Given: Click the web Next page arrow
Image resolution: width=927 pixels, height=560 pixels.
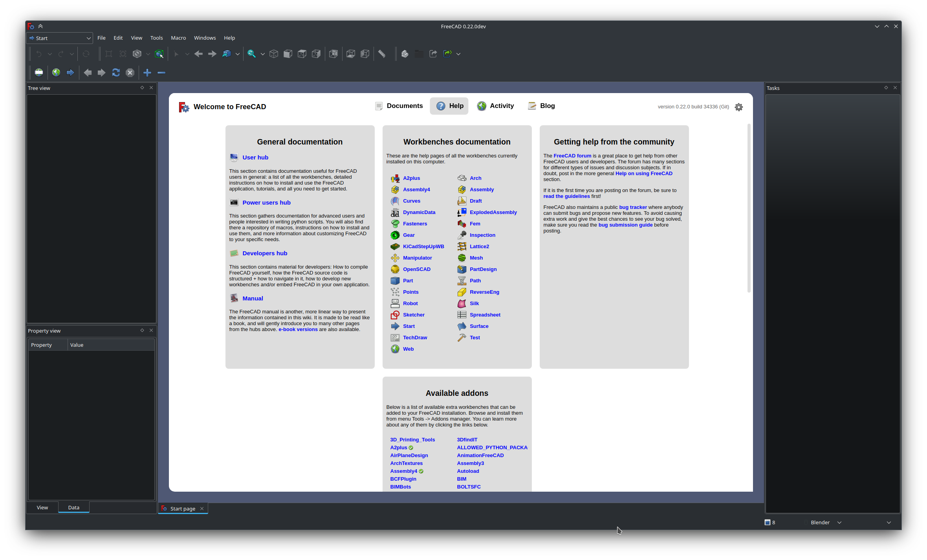Looking at the screenshot, I should coord(101,73).
